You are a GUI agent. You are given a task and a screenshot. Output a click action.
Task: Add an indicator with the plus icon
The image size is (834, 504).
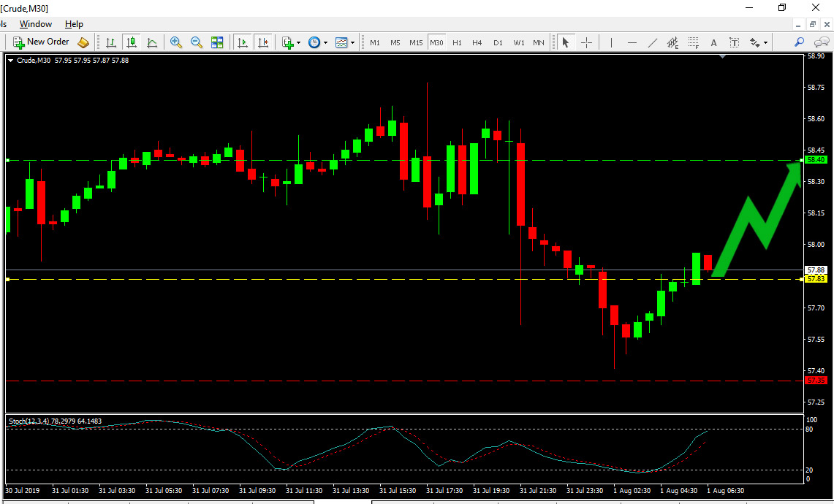288,42
